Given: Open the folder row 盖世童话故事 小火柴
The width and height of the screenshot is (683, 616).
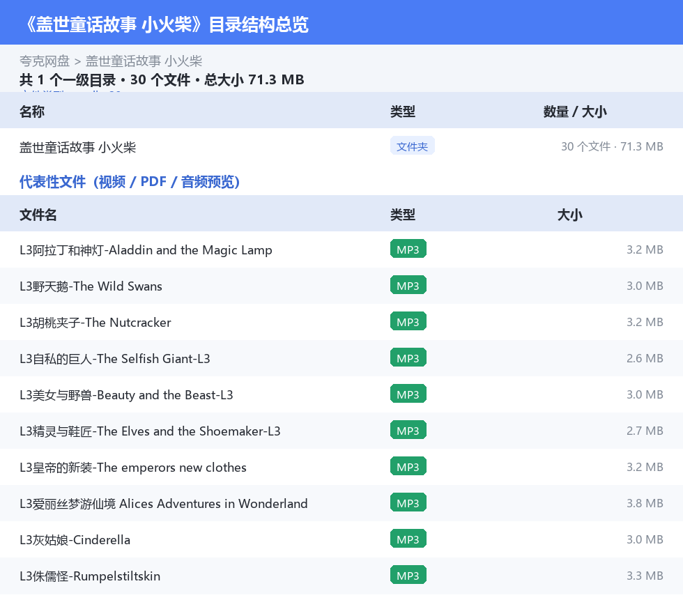Looking at the screenshot, I should pyautogui.click(x=341, y=146).
